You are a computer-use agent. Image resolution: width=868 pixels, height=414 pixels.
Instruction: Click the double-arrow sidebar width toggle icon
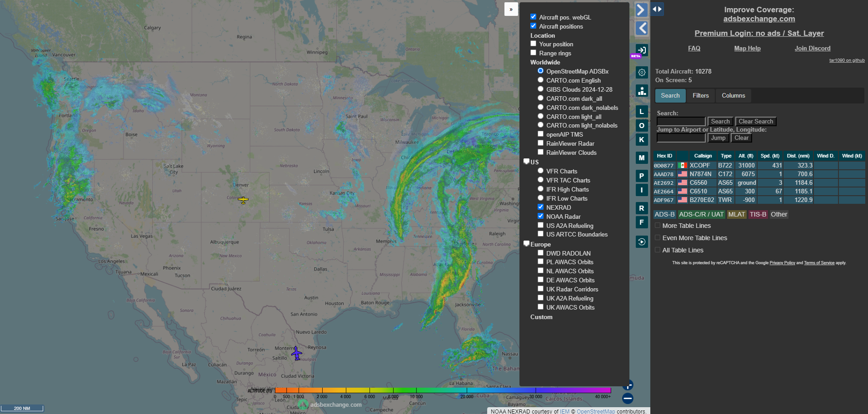(x=657, y=9)
